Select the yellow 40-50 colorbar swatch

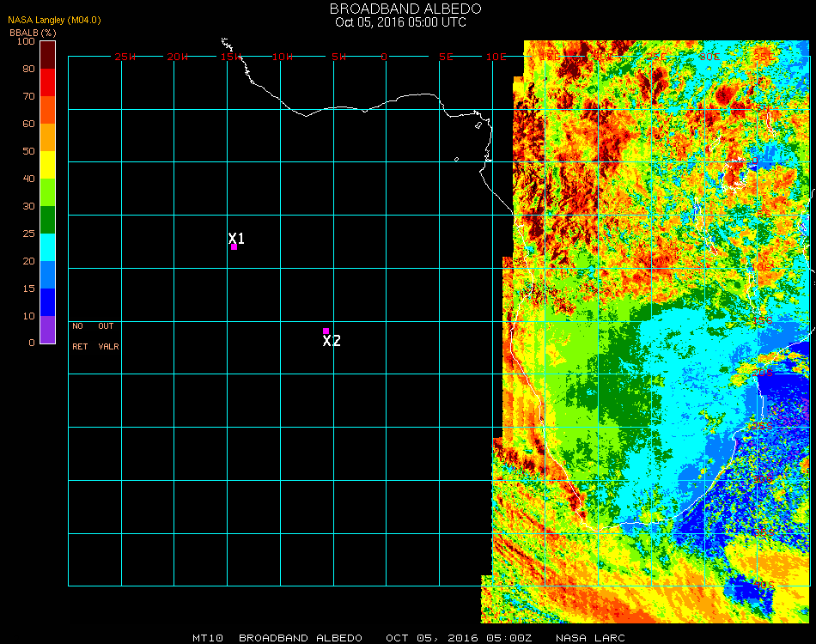click(x=48, y=165)
